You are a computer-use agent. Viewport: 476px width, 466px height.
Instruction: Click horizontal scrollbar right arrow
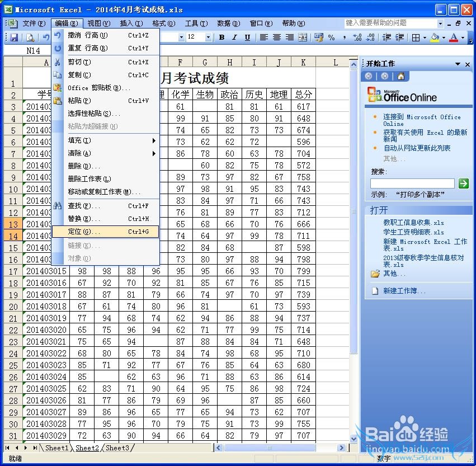tap(342, 448)
